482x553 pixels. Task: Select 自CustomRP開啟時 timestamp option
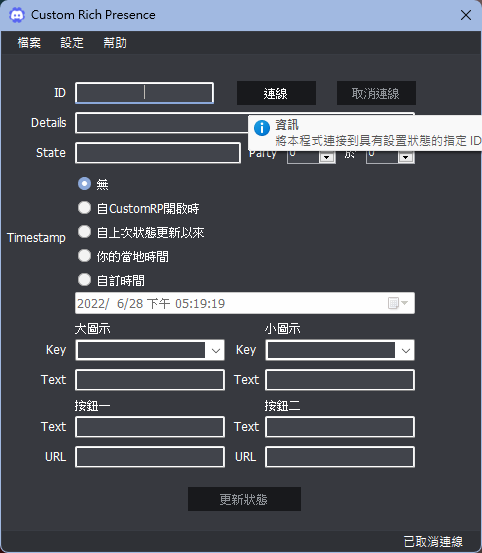84,208
